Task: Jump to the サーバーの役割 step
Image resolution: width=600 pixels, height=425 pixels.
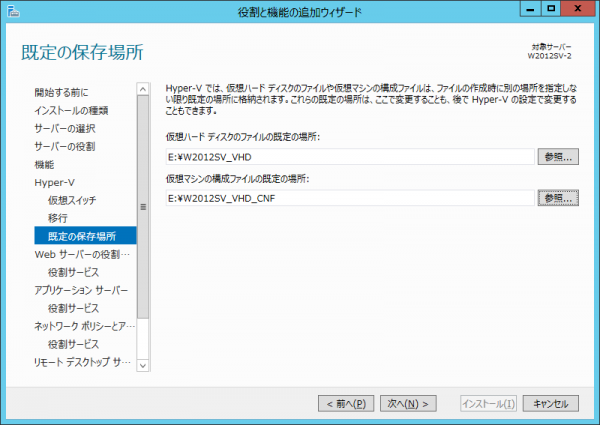Action: (x=64, y=146)
